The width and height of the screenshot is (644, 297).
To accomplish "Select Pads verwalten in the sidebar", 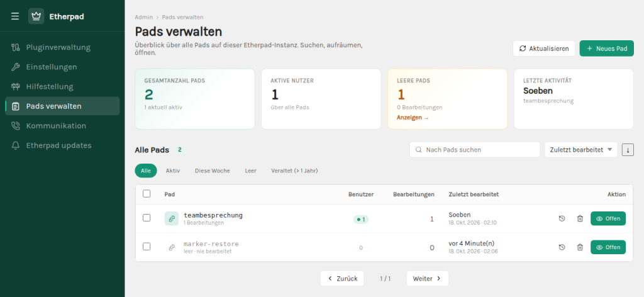I will [62, 106].
